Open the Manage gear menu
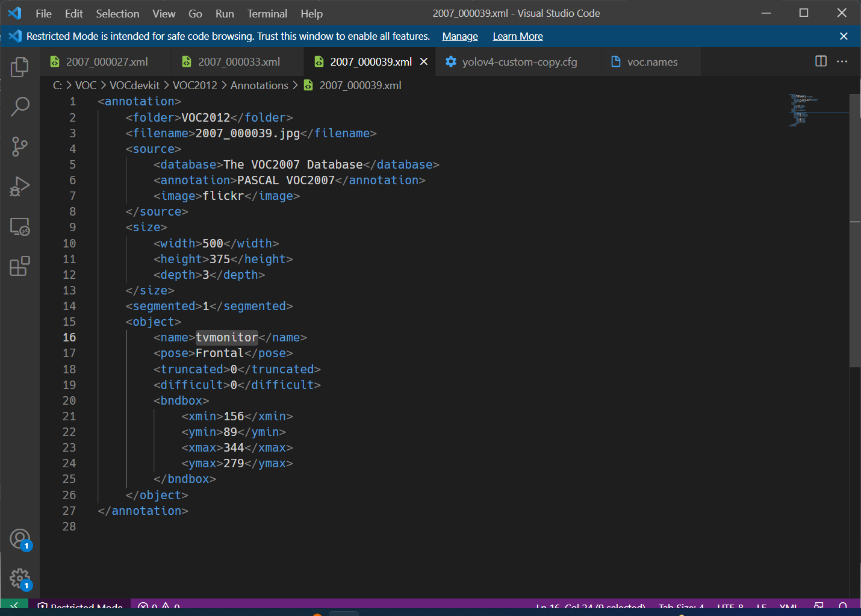Screen dimensions: 861x616 20,579
